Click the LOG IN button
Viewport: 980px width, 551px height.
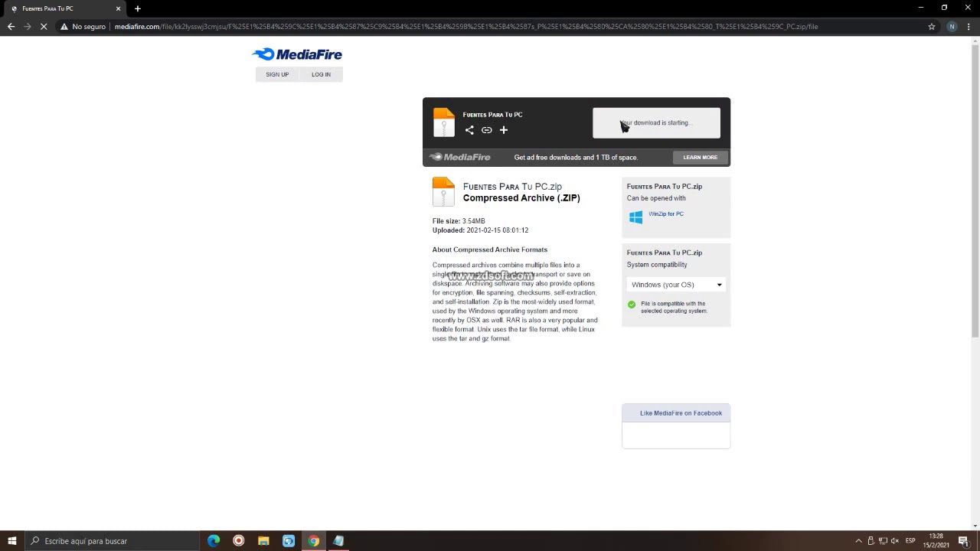point(321,74)
